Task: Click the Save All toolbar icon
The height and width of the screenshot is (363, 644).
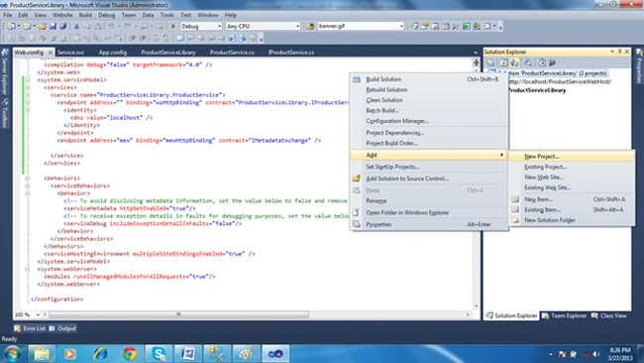Action: [63, 26]
